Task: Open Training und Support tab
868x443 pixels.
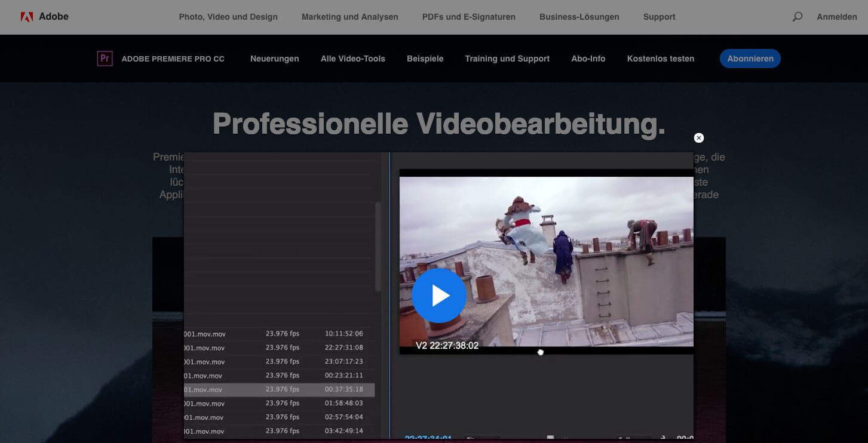Action: (x=507, y=59)
